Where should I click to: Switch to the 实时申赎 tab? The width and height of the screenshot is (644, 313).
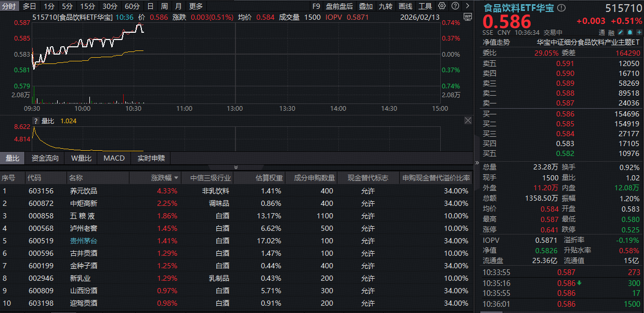[151, 158]
